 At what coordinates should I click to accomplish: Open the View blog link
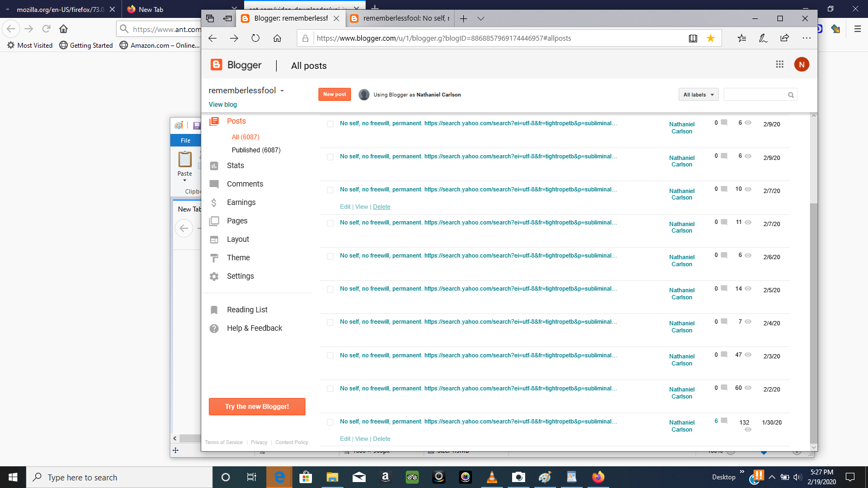pos(223,105)
